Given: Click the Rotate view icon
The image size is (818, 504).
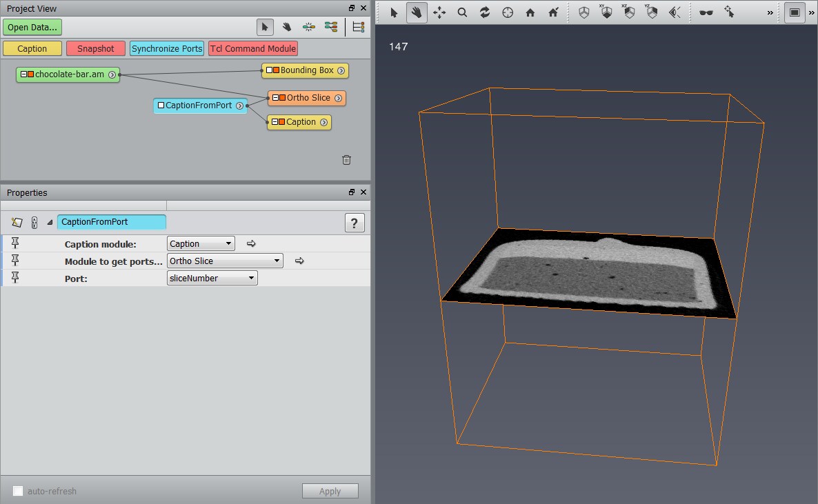Looking at the screenshot, I should coord(486,12).
